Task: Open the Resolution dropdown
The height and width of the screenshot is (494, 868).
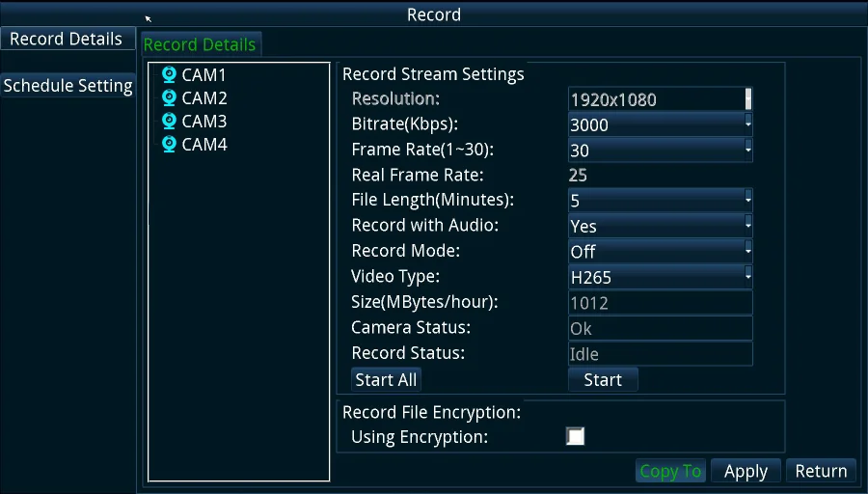Action: pyautogui.click(x=660, y=99)
